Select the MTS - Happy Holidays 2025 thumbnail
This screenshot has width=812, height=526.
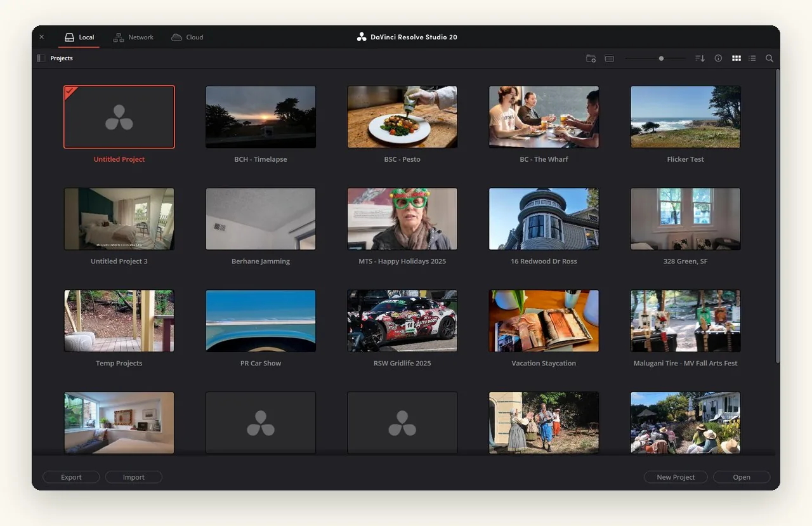tap(402, 219)
